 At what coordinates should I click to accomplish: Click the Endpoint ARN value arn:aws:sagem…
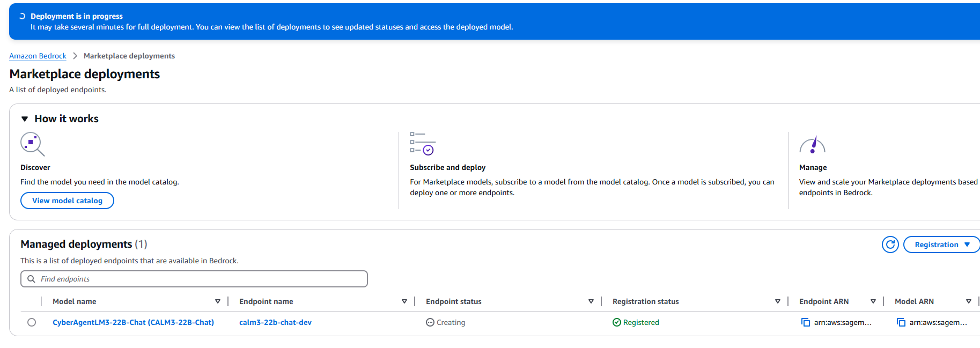pos(843,322)
